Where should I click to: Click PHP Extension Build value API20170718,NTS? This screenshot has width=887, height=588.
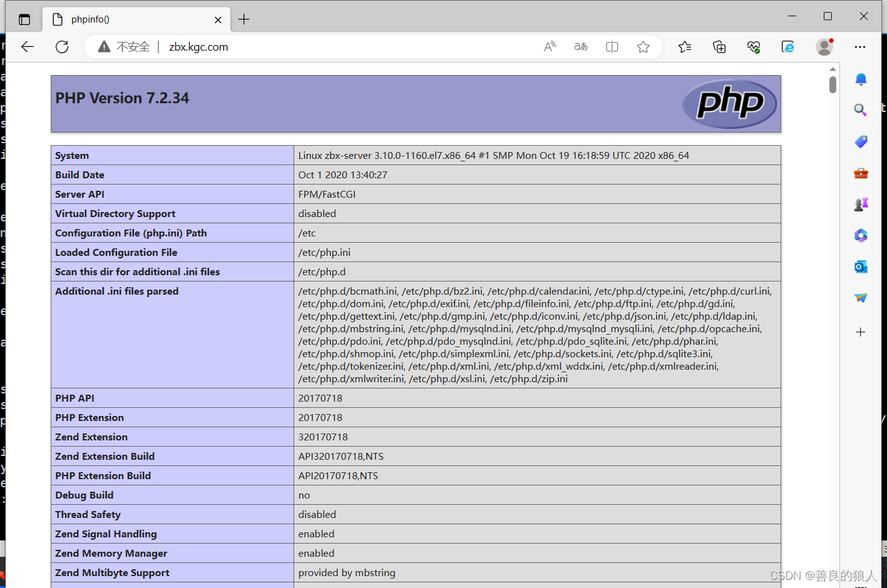(x=338, y=476)
